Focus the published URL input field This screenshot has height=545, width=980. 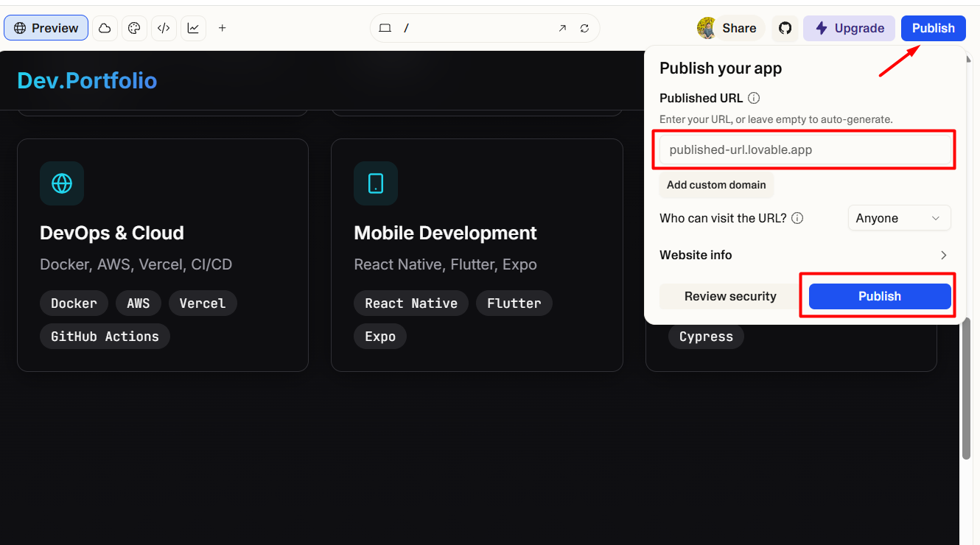point(805,150)
